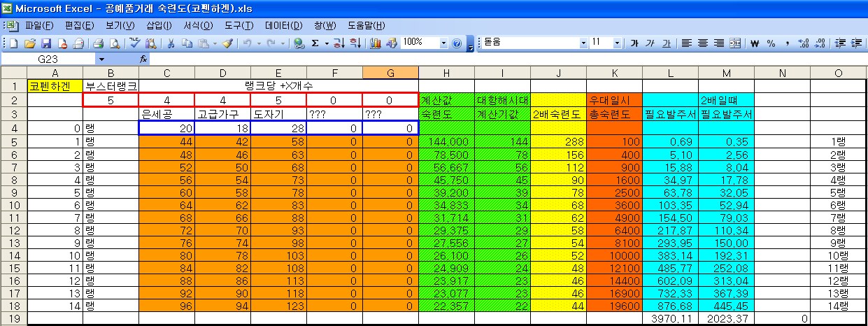Toggle bold formatting button
Viewport: 868px width, 326px height.
[x=634, y=43]
